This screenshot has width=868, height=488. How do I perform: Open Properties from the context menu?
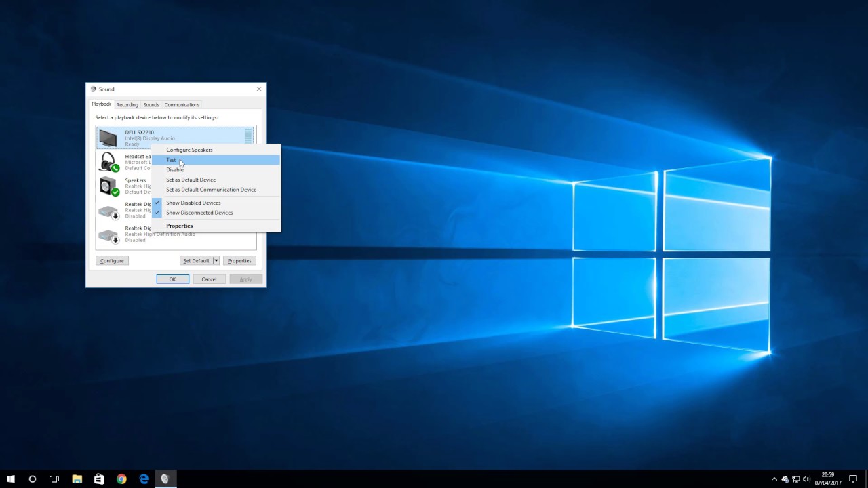(216, 226)
